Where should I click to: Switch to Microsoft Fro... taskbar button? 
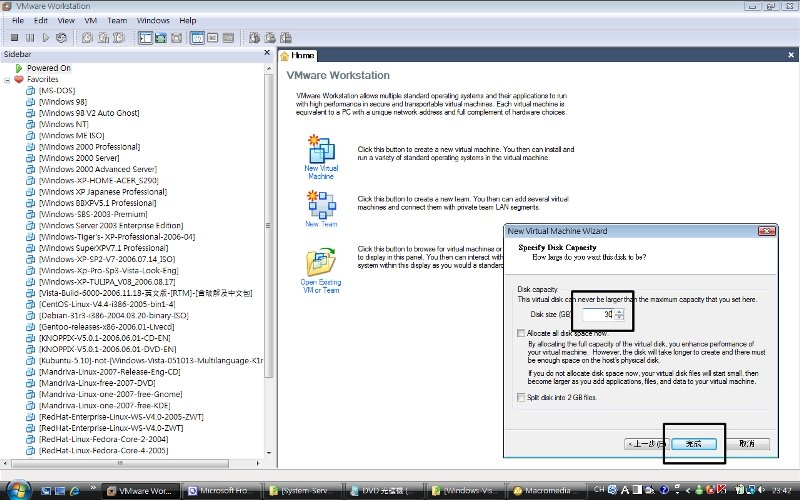222,491
